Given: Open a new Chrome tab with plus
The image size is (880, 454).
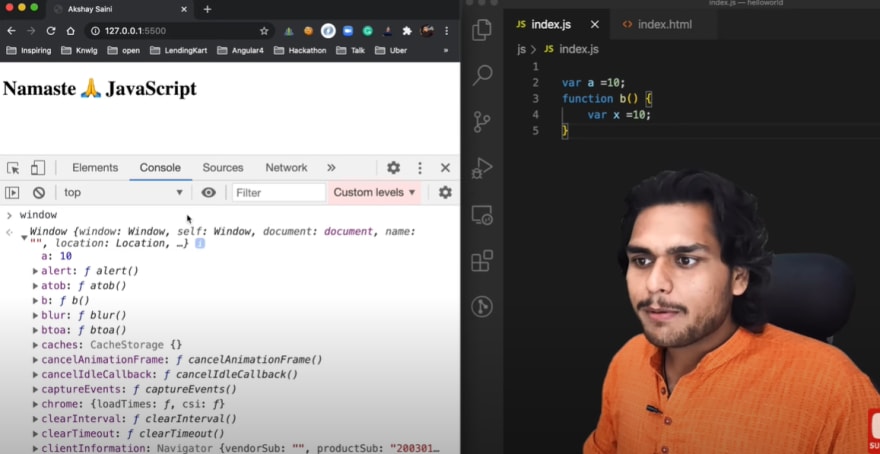Looking at the screenshot, I should pos(207,9).
